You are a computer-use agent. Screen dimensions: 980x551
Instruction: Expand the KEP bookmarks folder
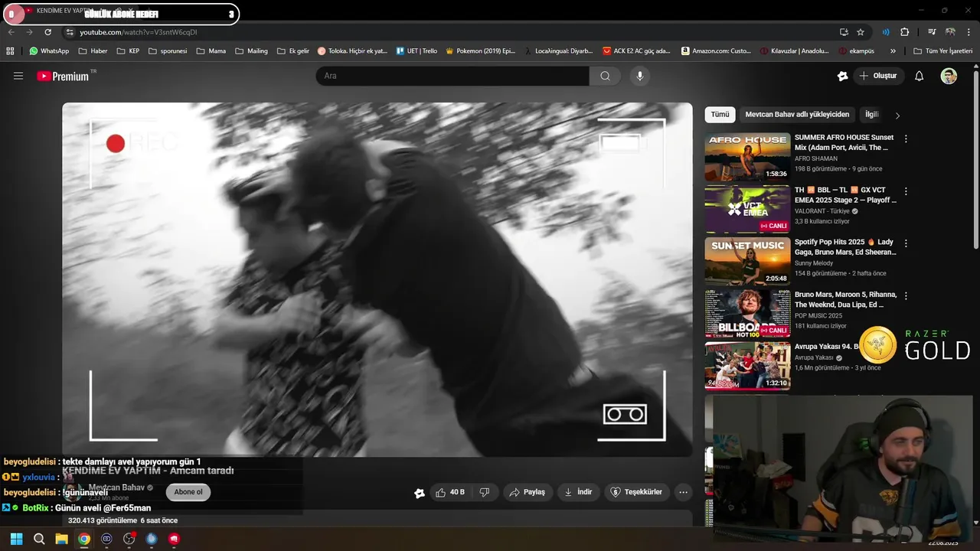tap(128, 51)
